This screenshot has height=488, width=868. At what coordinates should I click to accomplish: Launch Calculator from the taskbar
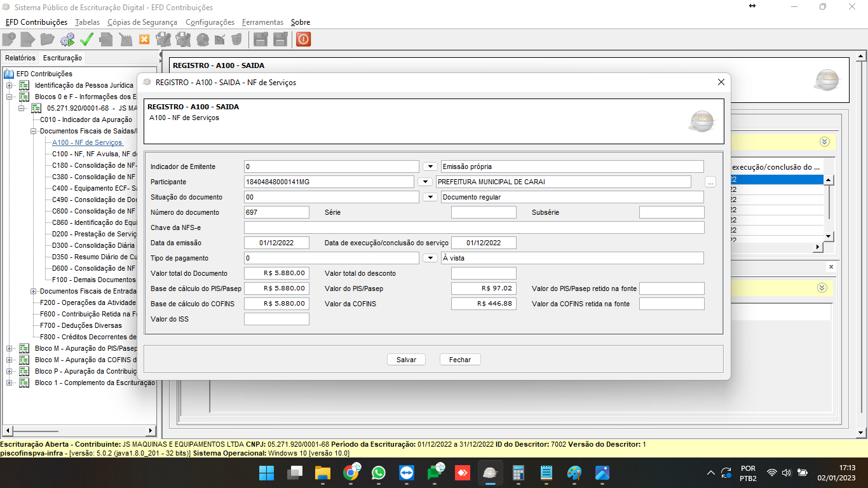(x=518, y=473)
